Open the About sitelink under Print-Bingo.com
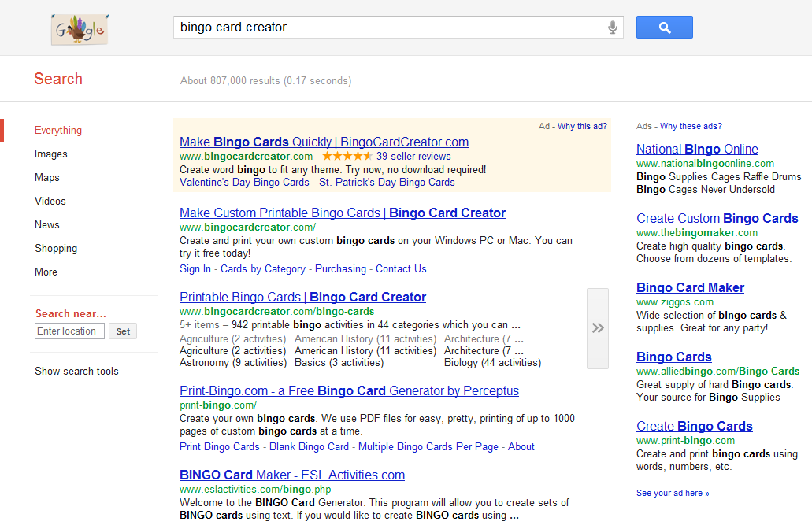The image size is (812, 529). 521,446
